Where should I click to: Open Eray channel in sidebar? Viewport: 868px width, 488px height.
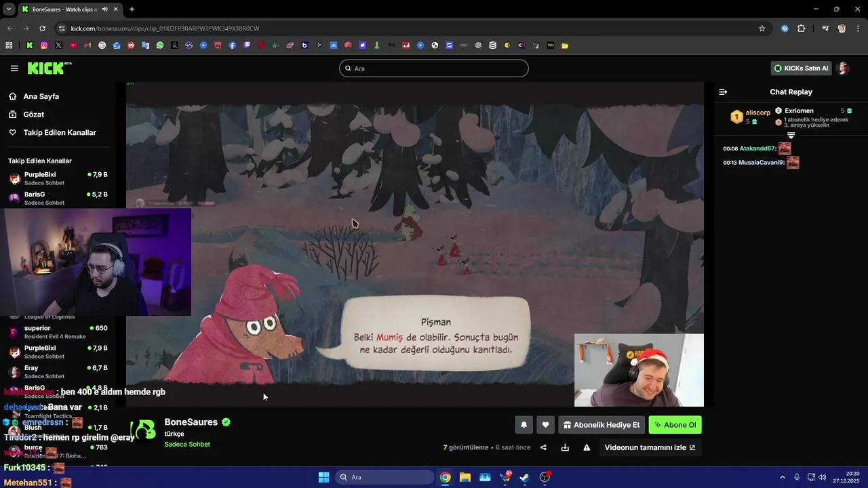[58, 371]
